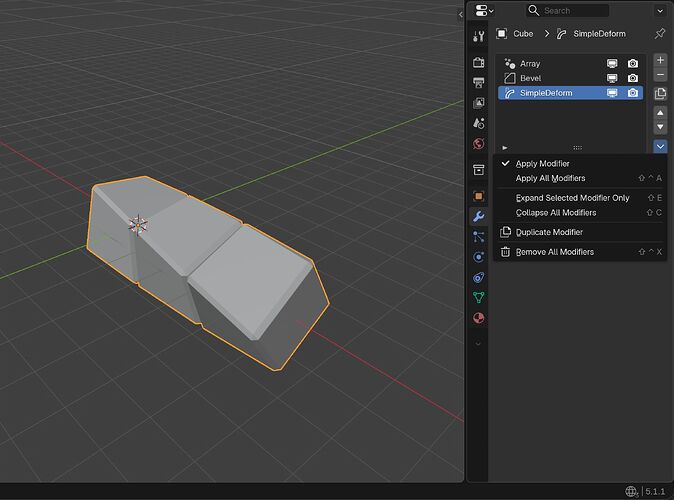Viewport: 674px width, 500px height.
Task: Open the Output properties tab
Action: coord(478,83)
